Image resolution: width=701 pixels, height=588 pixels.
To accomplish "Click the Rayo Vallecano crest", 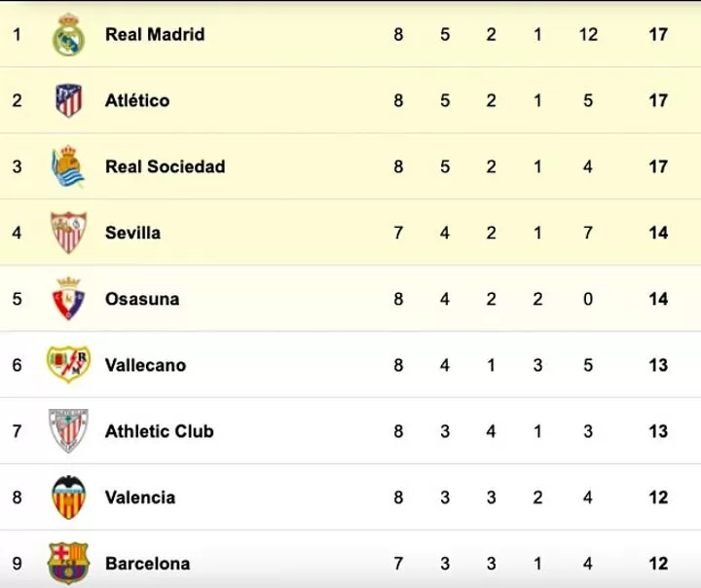I will click(68, 364).
